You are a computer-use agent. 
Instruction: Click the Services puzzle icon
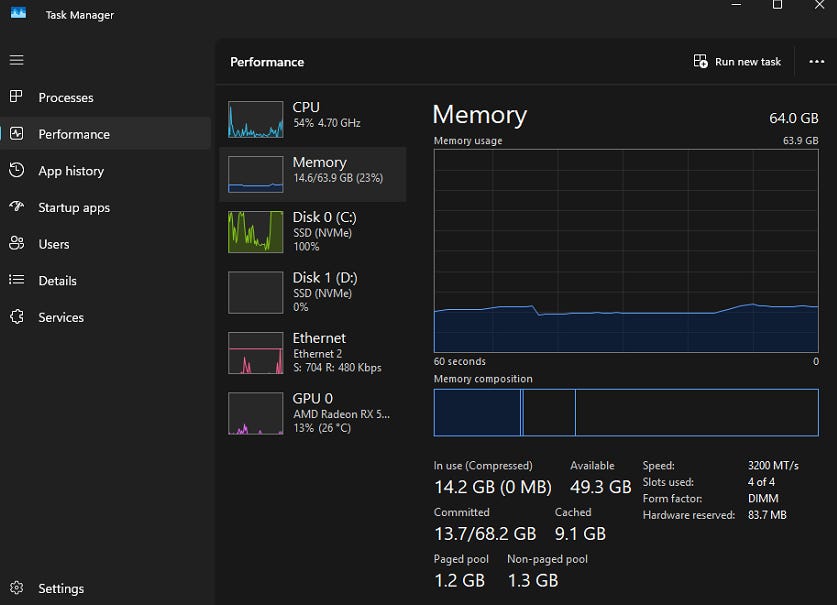point(17,317)
